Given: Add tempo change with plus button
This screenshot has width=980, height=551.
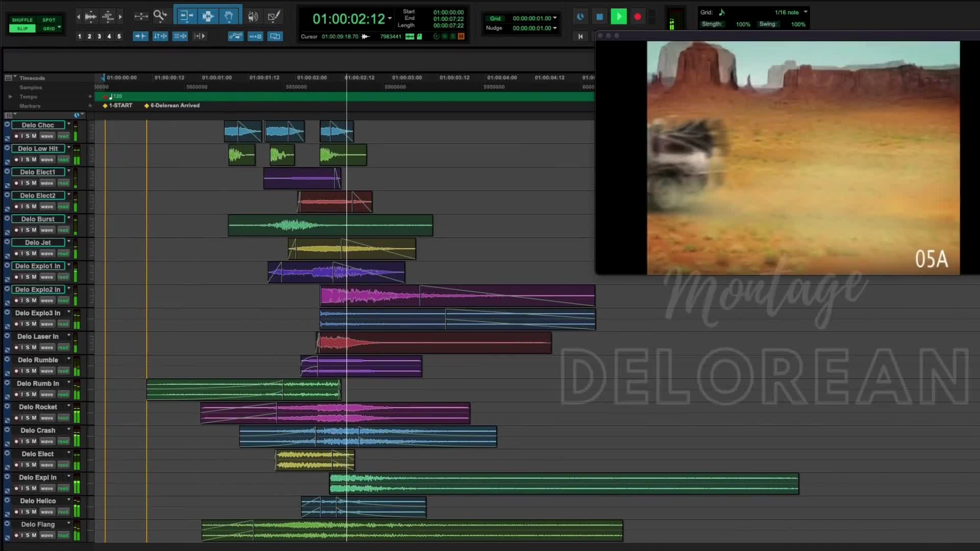Looking at the screenshot, I should (x=90, y=96).
